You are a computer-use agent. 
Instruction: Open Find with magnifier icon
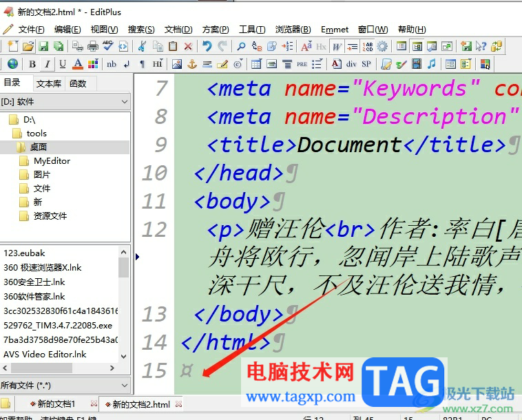(241, 46)
